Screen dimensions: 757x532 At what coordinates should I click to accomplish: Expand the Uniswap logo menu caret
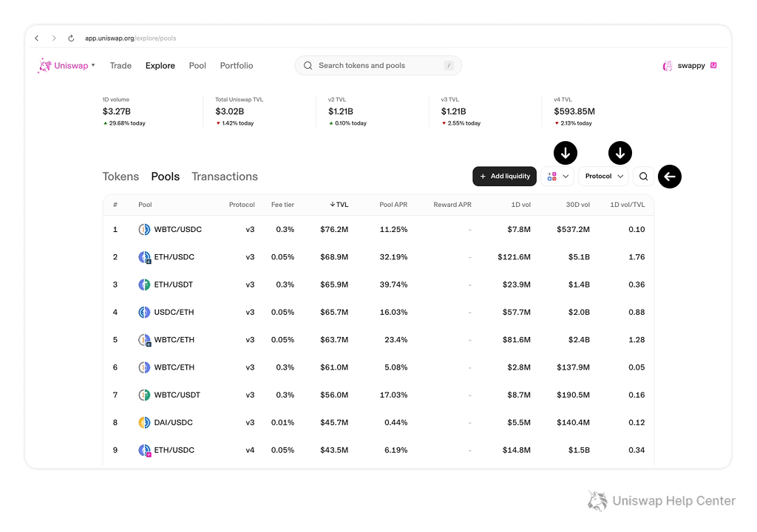click(x=93, y=65)
